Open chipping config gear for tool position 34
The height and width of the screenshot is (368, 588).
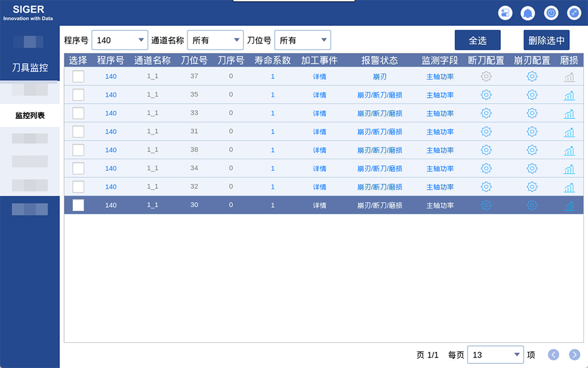532,168
